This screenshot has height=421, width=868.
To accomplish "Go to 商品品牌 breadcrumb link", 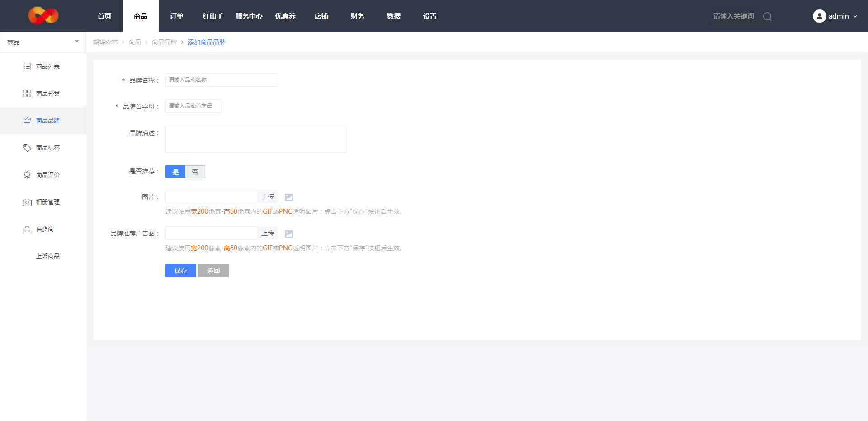I will click(x=165, y=42).
